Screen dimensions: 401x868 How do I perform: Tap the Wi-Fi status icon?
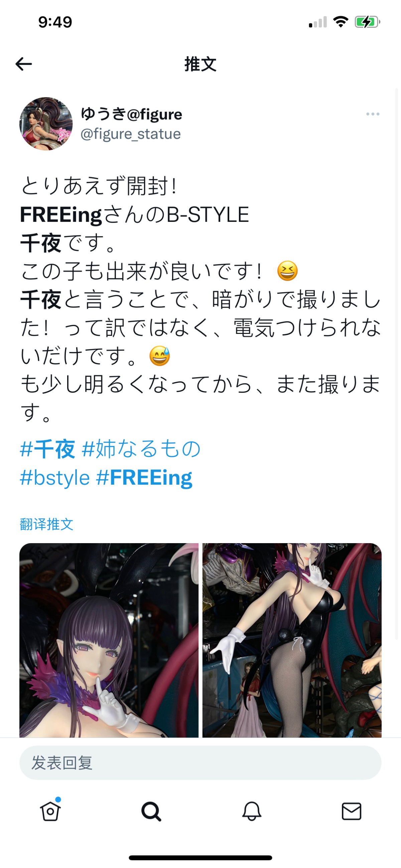pos(340,22)
